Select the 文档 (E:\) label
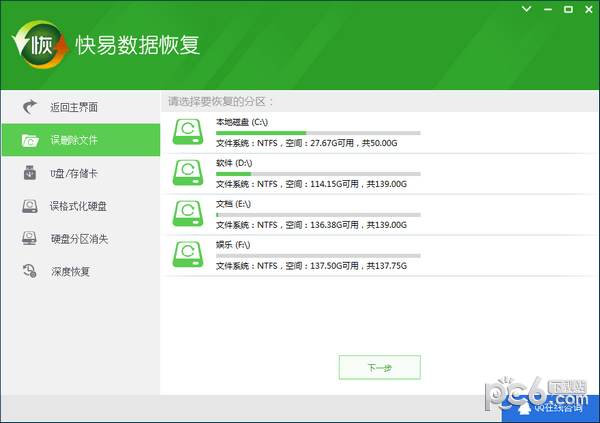The height and width of the screenshot is (423, 600). [233, 204]
